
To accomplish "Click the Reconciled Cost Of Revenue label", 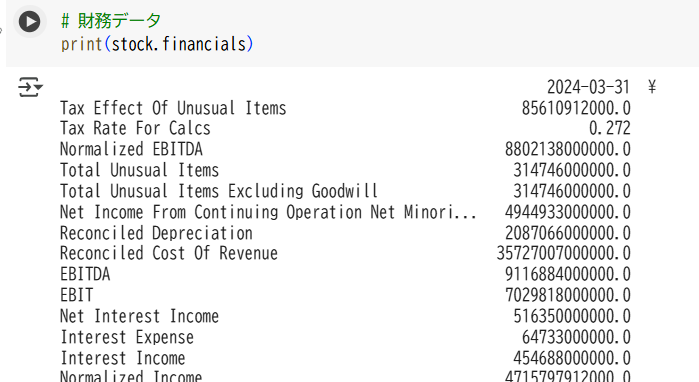I will pos(169,253).
